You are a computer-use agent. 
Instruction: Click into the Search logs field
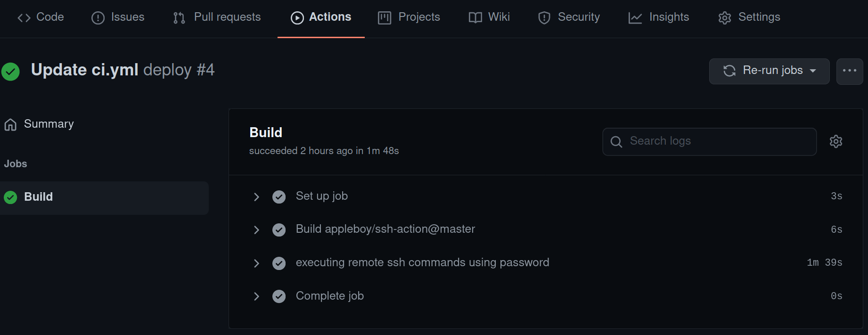click(709, 141)
